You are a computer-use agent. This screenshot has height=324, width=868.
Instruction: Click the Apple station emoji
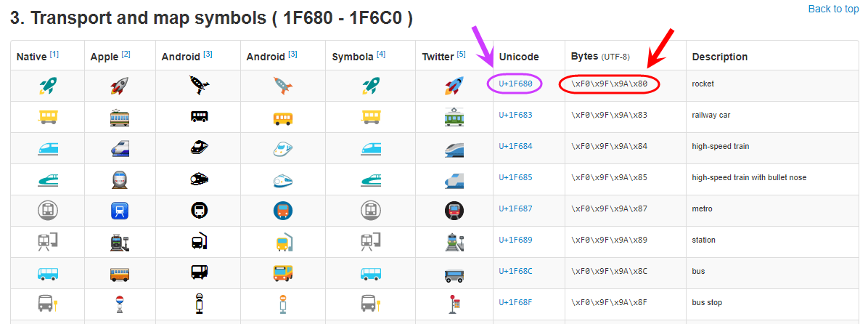coord(120,242)
